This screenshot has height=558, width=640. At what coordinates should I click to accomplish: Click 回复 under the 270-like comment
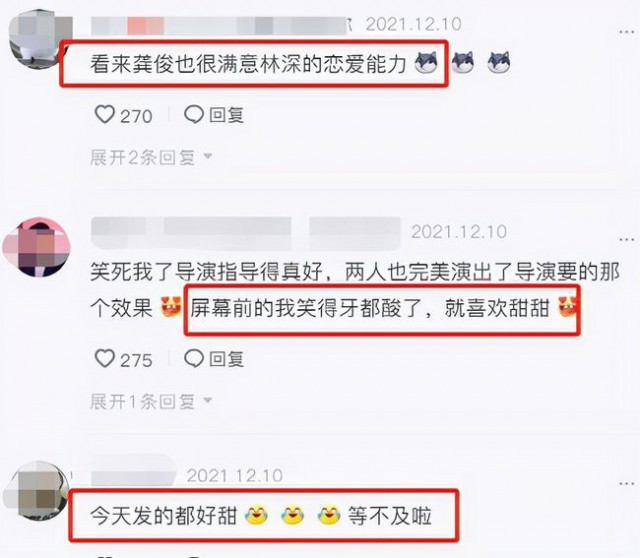pyautogui.click(x=227, y=115)
